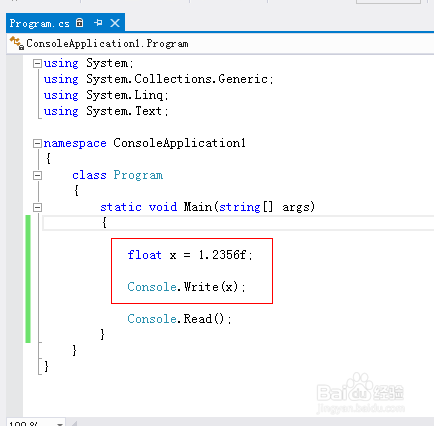Open the ConsoleApplication1.Program class navigation dropdown
434x426 pixels.
coord(220,44)
